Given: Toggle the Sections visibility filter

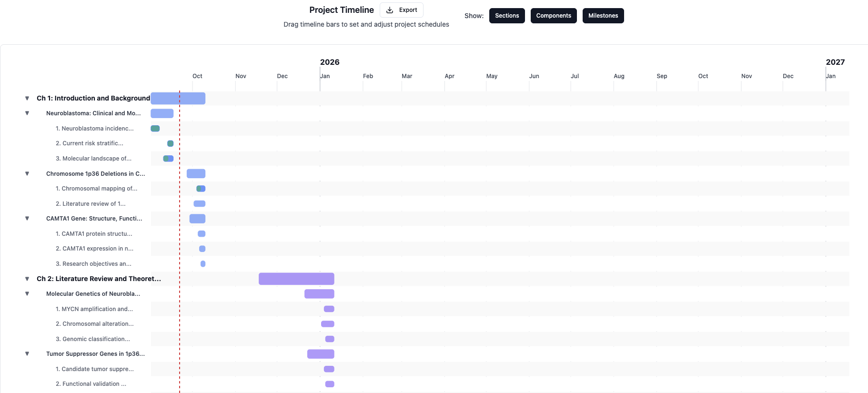Looking at the screenshot, I should [x=506, y=16].
